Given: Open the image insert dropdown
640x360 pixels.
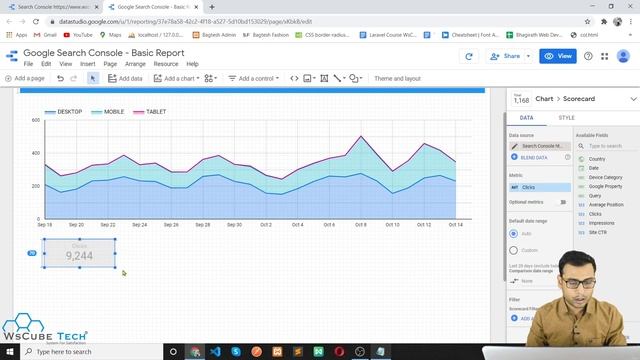Looking at the screenshot, I should pos(309,78).
